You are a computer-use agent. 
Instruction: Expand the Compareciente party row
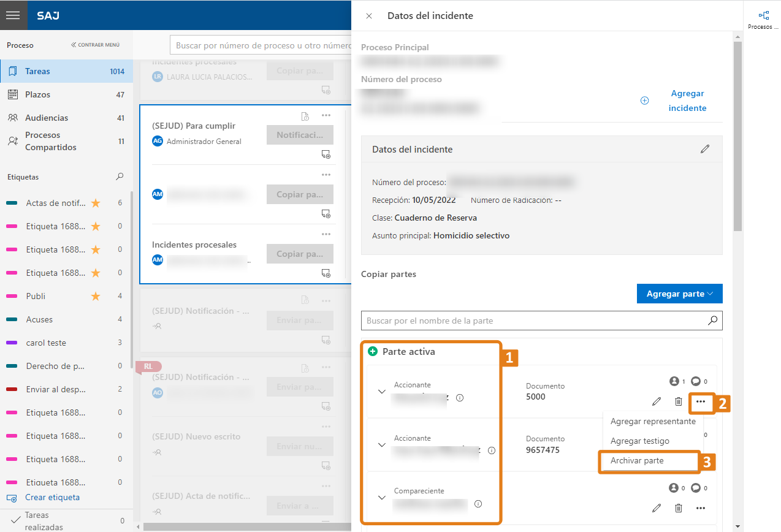coord(382,498)
